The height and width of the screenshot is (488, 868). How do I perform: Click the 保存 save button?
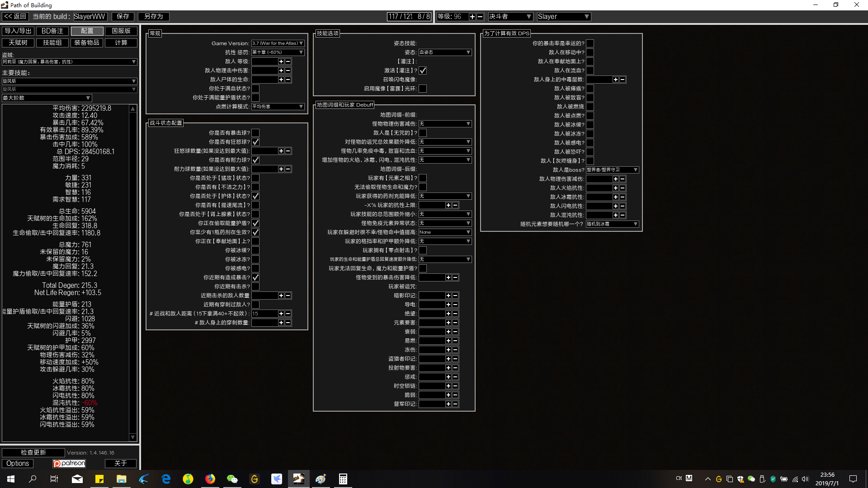123,17
